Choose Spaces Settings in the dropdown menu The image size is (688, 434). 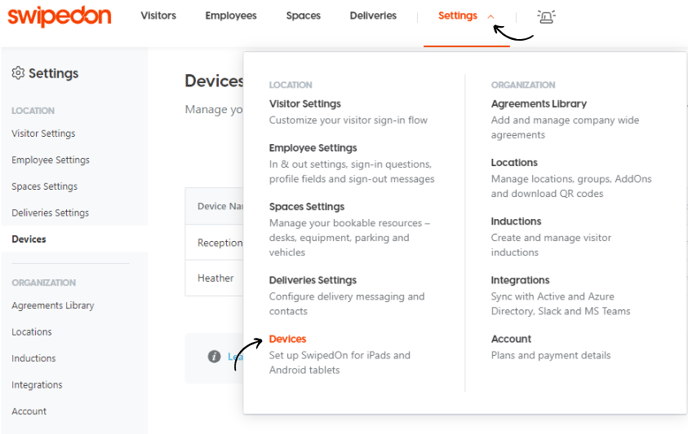pos(307,207)
